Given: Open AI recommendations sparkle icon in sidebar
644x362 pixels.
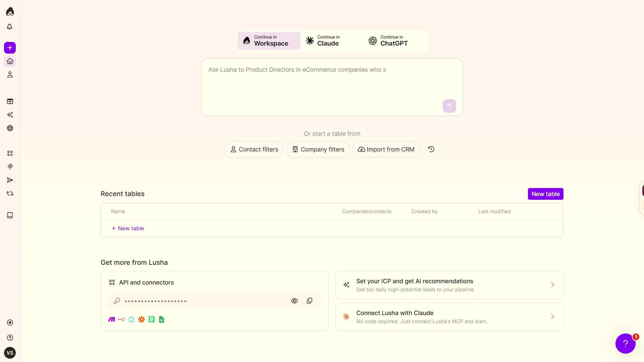Looking at the screenshot, I should pyautogui.click(x=10, y=115).
